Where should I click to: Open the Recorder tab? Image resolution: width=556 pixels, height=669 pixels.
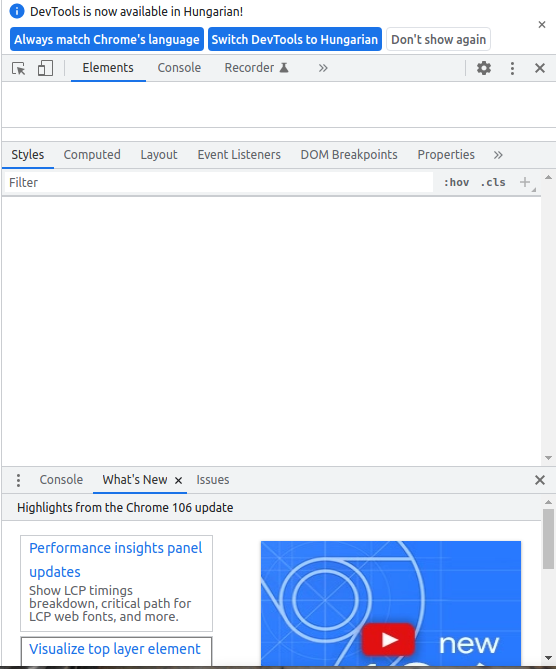(257, 68)
